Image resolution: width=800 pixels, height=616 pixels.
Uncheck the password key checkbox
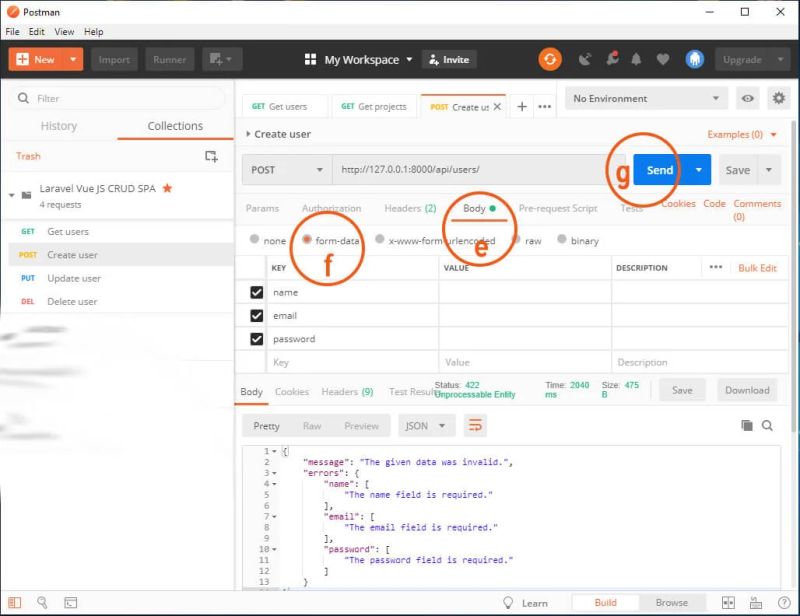(257, 339)
